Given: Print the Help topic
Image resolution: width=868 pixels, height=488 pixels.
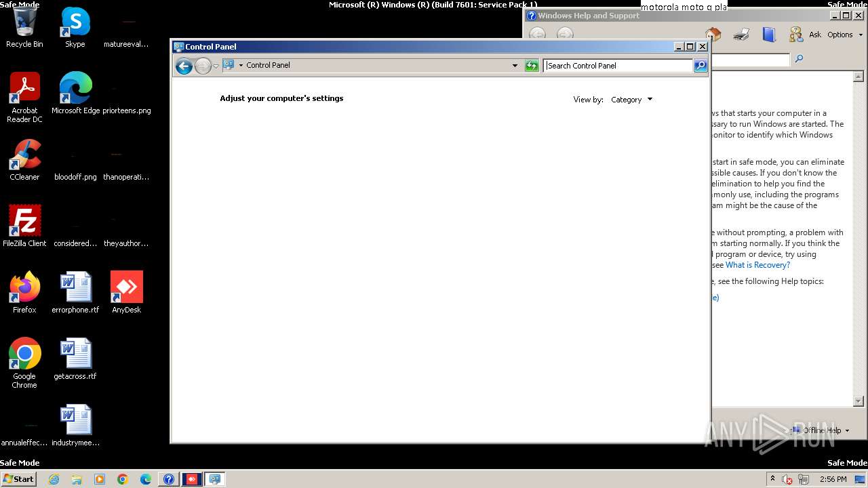Looking at the screenshot, I should coord(741,34).
